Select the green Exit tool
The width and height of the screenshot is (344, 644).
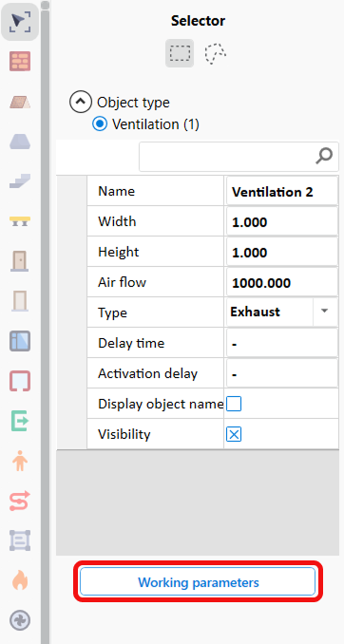pos(20,421)
